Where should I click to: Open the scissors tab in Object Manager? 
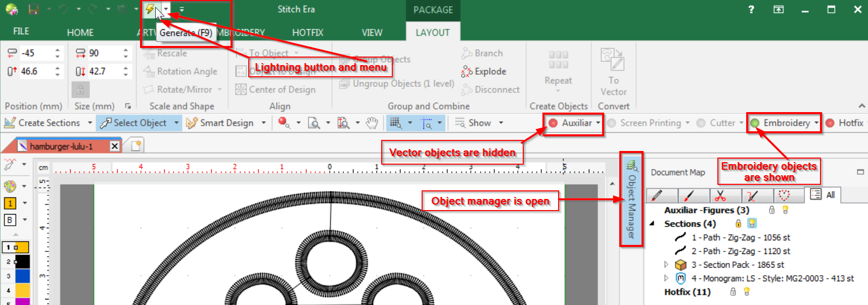click(x=721, y=195)
